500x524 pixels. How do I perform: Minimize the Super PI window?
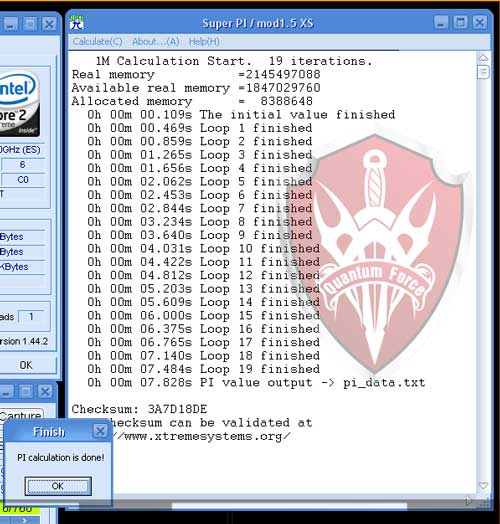pos(442,23)
